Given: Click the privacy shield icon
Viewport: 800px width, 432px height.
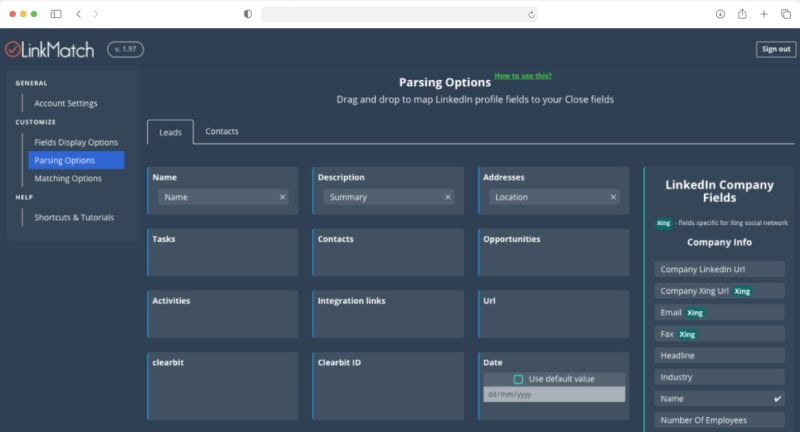Looking at the screenshot, I should coord(248,14).
